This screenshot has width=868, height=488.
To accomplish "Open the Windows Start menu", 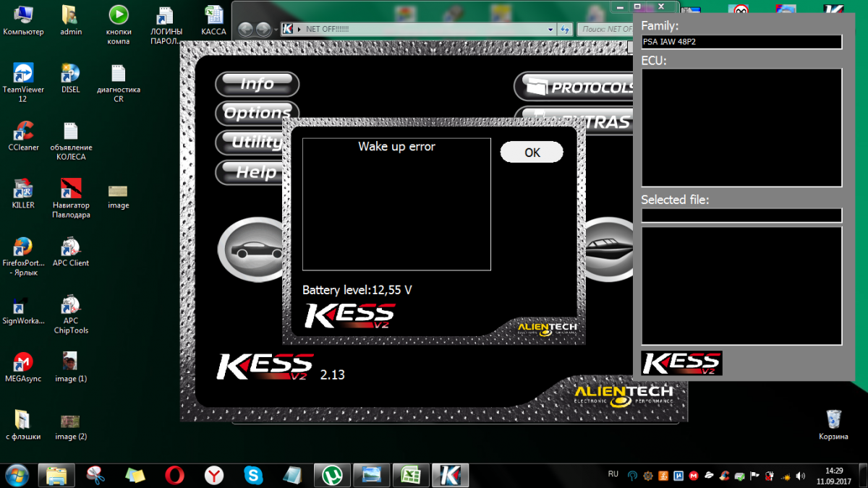I will (16, 474).
